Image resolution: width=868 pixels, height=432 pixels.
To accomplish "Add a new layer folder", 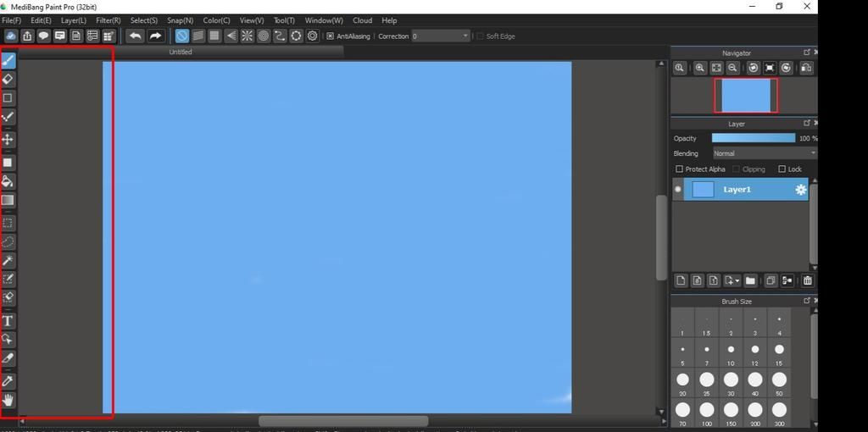I will 750,280.
